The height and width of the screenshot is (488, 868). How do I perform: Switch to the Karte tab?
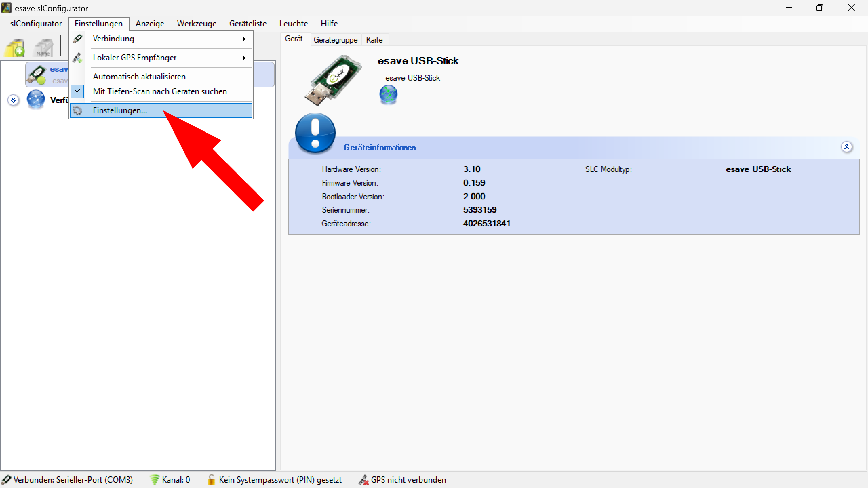[374, 40]
